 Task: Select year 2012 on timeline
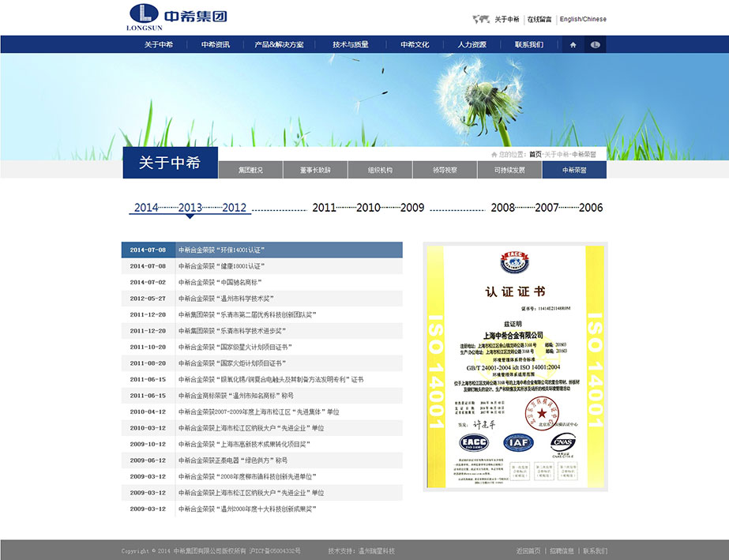click(x=235, y=208)
